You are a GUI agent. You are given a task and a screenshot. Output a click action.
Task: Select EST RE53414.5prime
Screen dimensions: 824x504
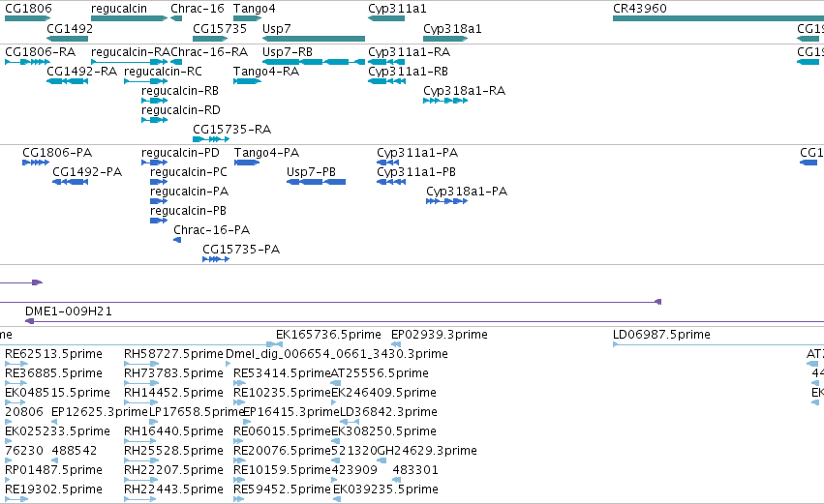pyautogui.click(x=282, y=373)
